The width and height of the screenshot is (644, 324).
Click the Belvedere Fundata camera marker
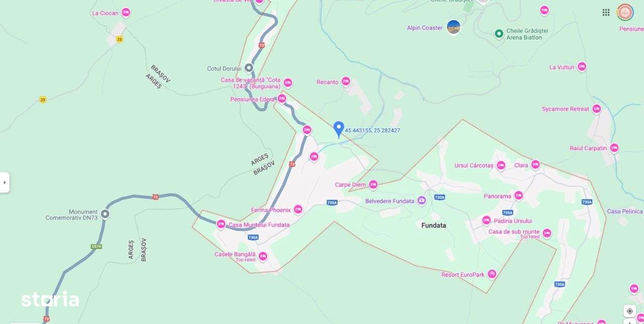click(422, 201)
